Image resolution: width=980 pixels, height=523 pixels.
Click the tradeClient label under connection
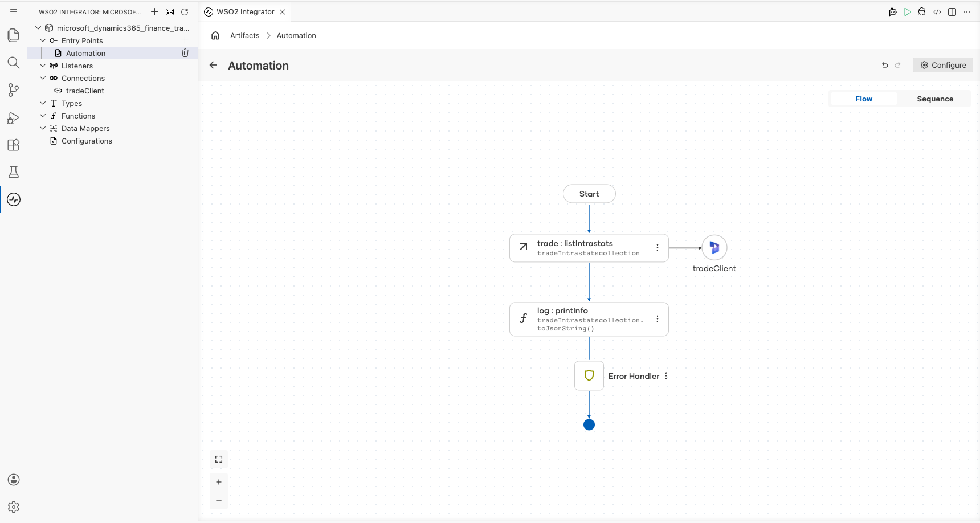pos(714,268)
